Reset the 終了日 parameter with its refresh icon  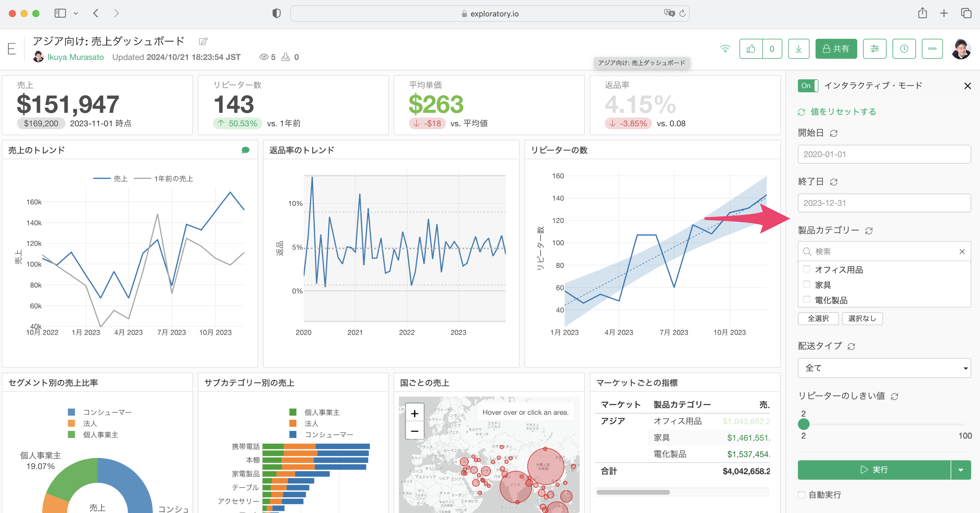pos(834,182)
